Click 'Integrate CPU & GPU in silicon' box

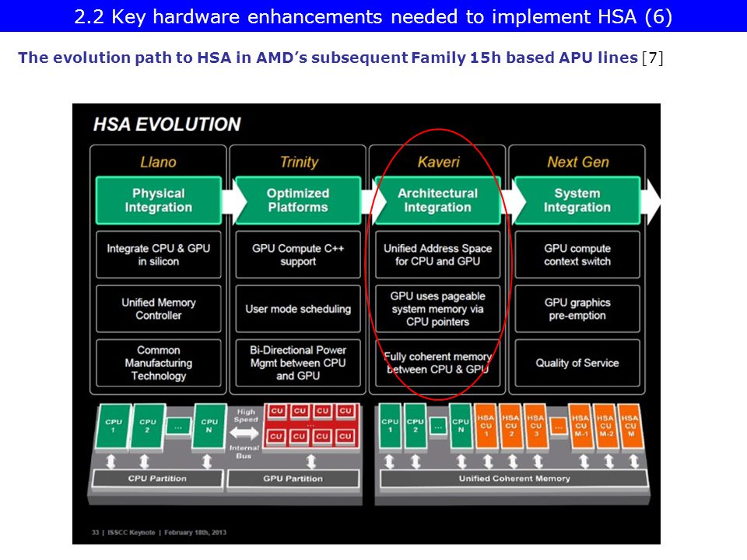tap(159, 255)
